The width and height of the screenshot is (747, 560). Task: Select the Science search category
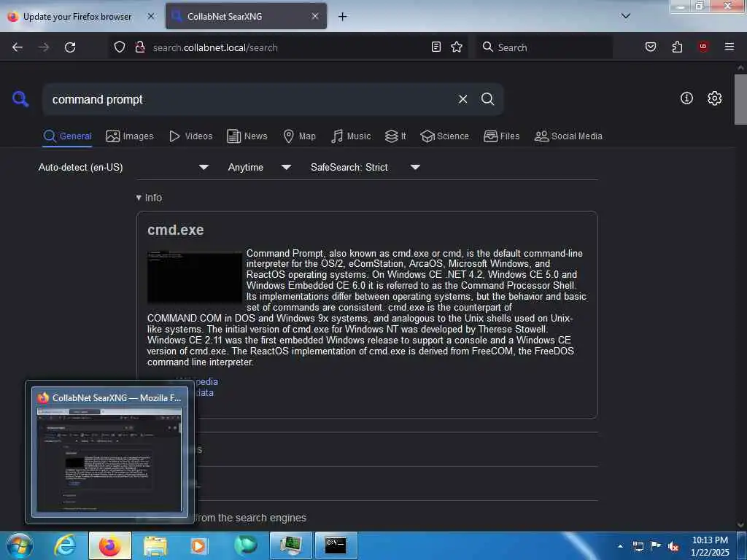[444, 136]
